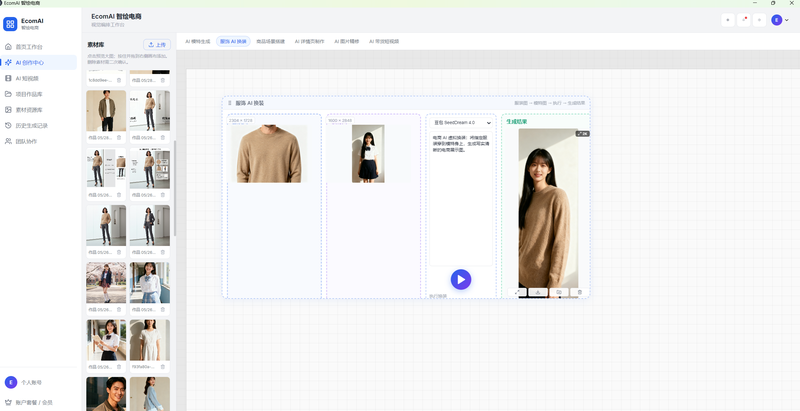Go to 项目作品库 in sidebar

click(x=38, y=94)
